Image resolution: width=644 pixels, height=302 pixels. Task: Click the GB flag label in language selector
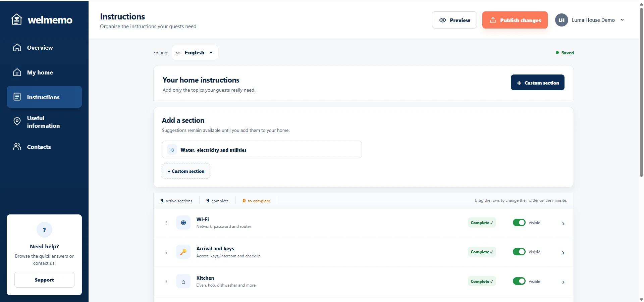point(178,53)
